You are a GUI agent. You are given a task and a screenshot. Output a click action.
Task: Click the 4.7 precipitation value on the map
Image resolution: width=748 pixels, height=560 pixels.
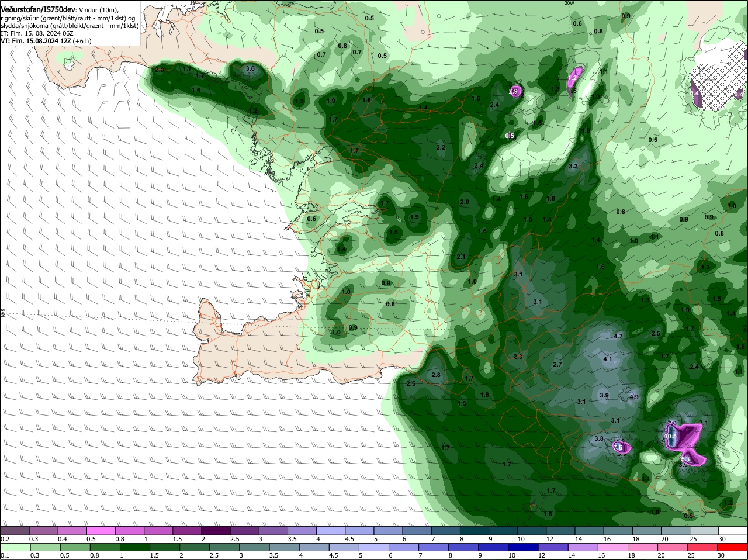point(619,336)
